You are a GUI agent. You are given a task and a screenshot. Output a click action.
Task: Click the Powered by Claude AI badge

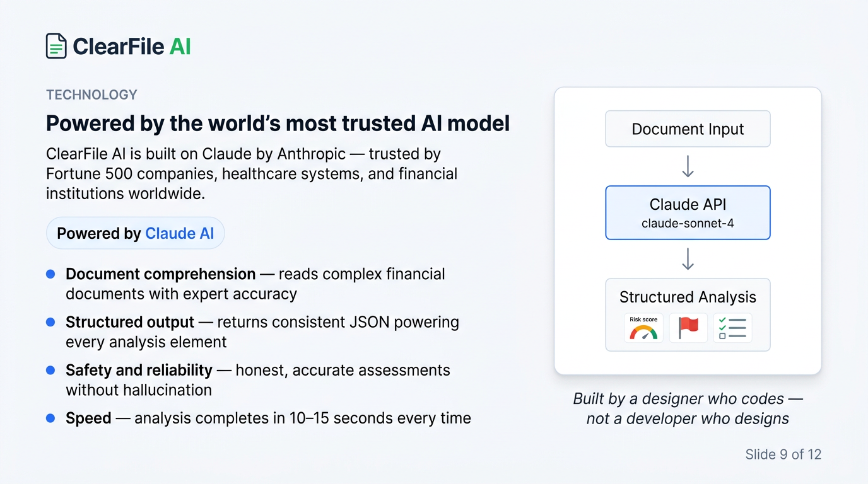pyautogui.click(x=136, y=233)
